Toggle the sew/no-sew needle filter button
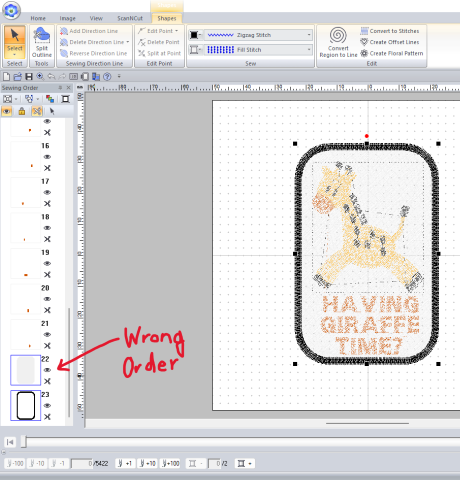The width and height of the screenshot is (460, 480). pyautogui.click(x=37, y=111)
